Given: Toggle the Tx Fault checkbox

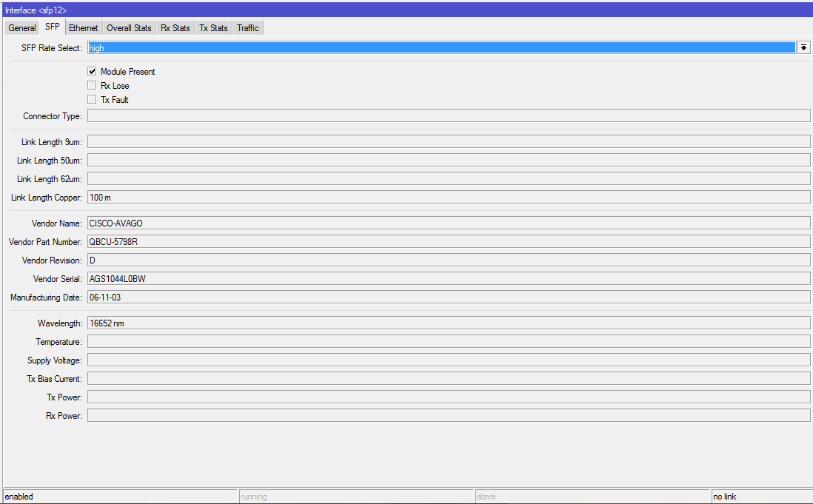Looking at the screenshot, I should [92, 99].
